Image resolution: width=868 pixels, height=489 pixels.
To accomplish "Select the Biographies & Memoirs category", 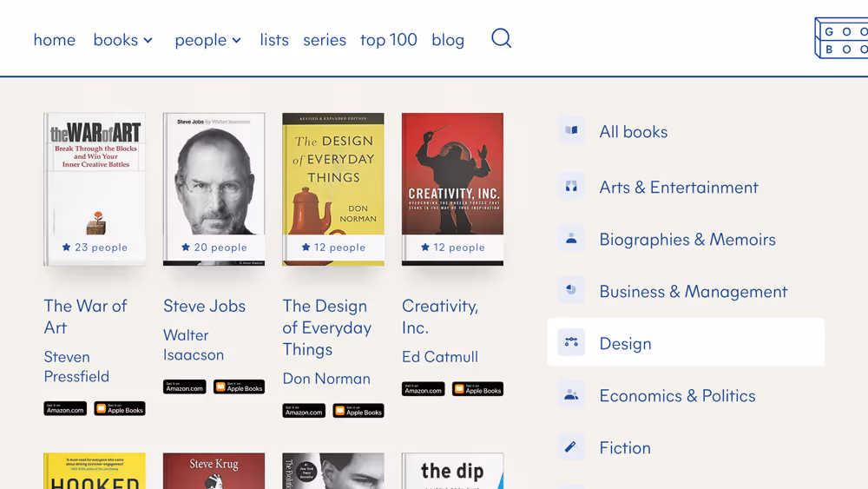I will coord(686,239).
